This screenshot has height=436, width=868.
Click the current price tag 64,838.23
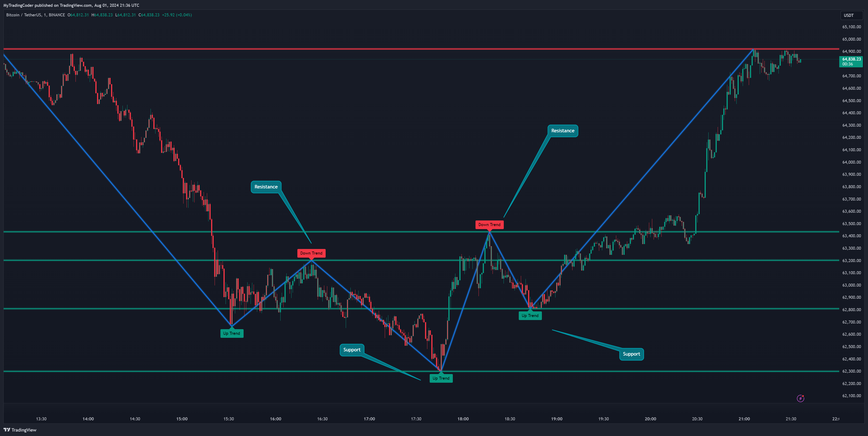tap(851, 62)
